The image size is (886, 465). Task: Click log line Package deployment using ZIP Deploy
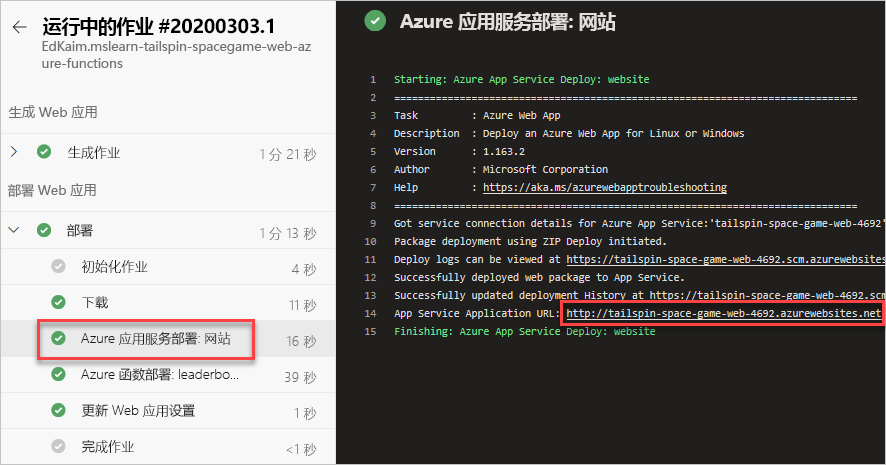coord(531,241)
